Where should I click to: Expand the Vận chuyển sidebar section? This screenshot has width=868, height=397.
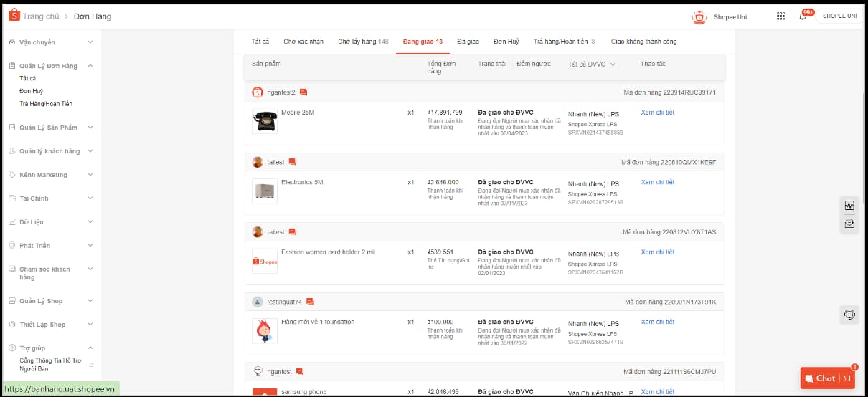[90, 42]
